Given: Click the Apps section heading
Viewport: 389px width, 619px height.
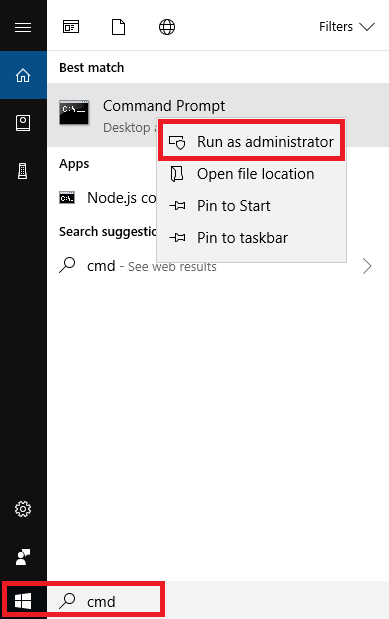Looking at the screenshot, I should point(74,163).
